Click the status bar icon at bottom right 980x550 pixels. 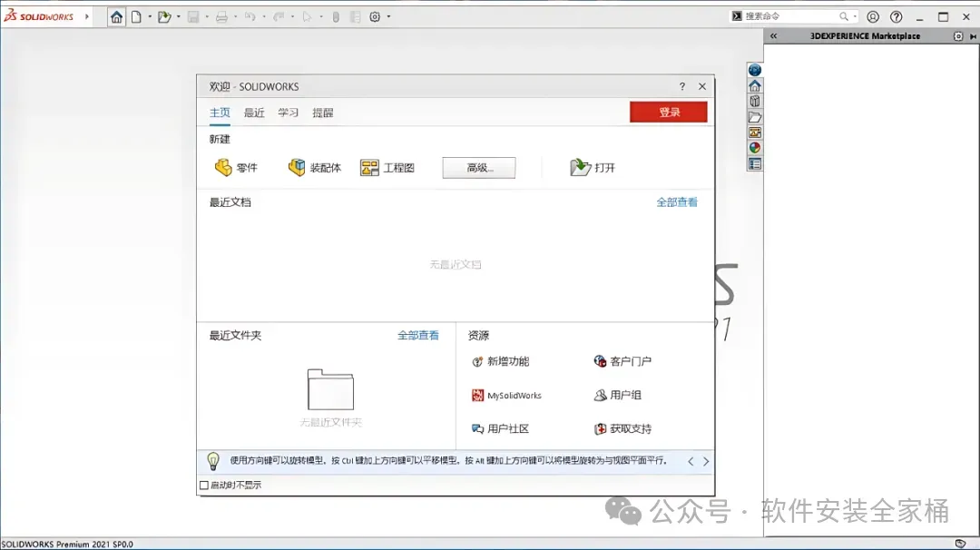click(x=961, y=544)
